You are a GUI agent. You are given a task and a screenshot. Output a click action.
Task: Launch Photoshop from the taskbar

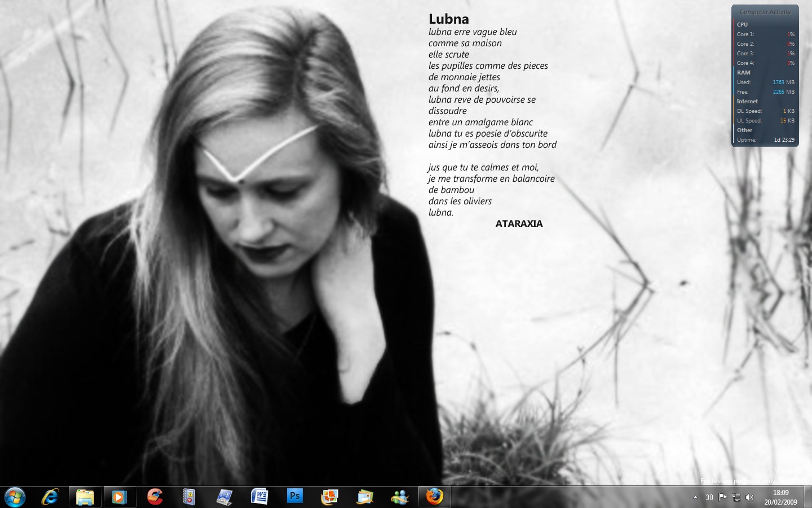[x=294, y=497]
